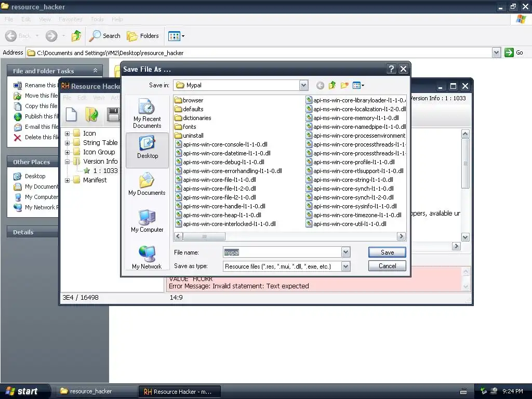Click the file list horizontal scrollbar left arrow
532x399 pixels.
click(179, 236)
